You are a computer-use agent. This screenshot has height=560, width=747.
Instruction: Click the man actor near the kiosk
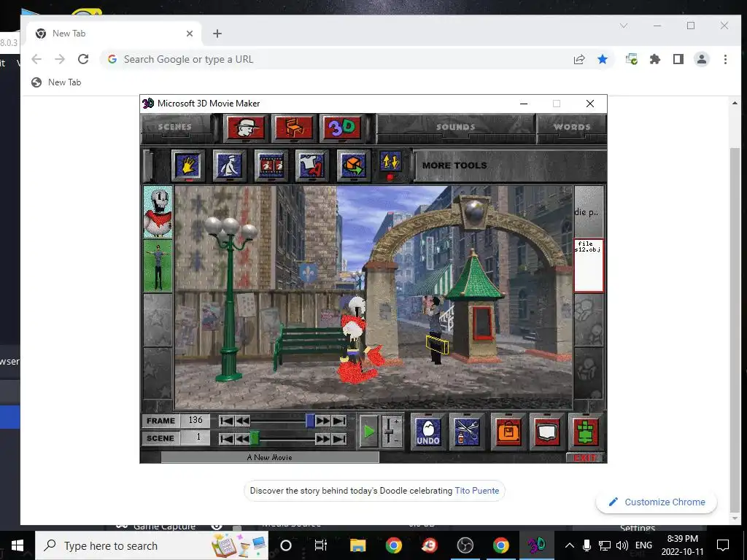435,329
